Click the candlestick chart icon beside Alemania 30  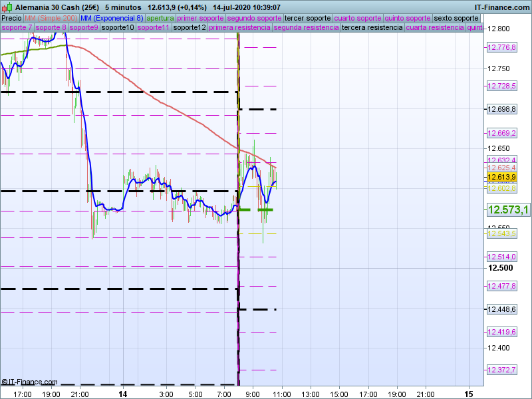click(x=7, y=7)
